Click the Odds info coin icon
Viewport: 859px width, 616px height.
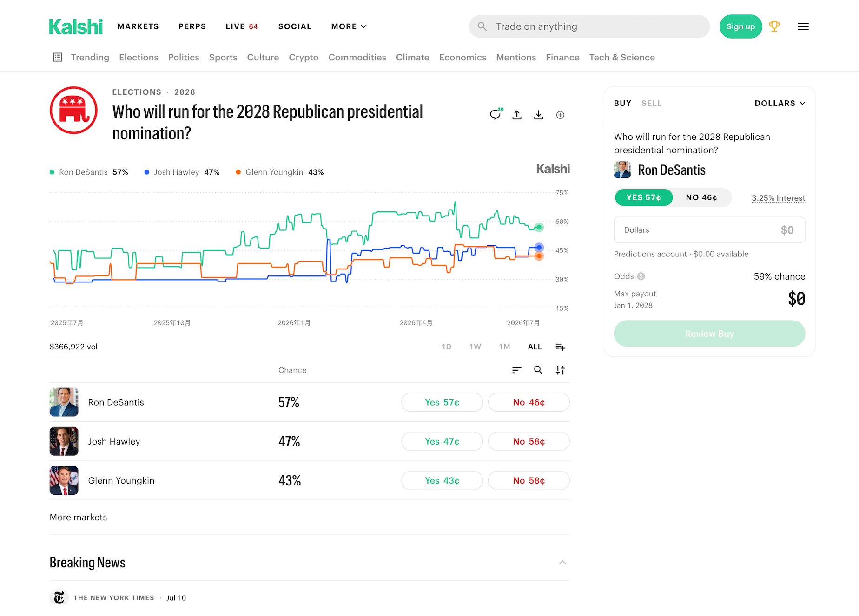point(641,276)
